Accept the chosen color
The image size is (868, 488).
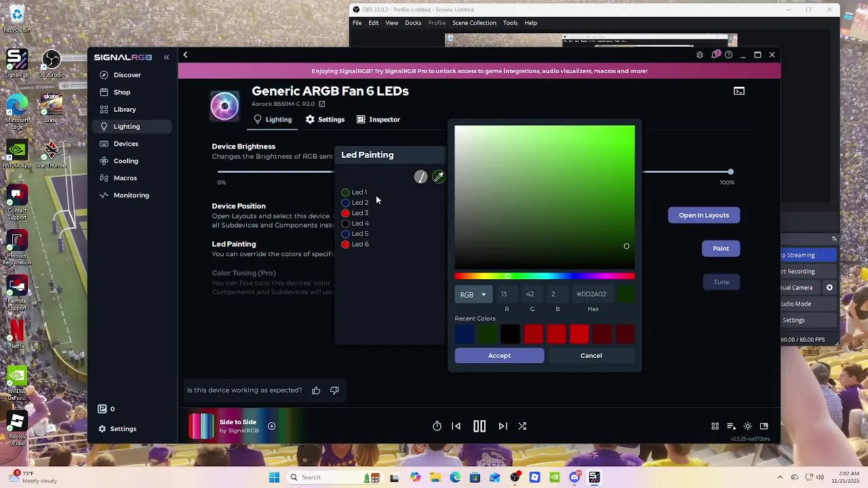click(x=499, y=356)
